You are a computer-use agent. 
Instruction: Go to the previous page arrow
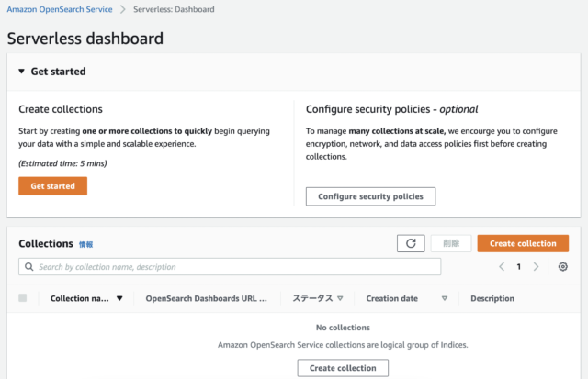pos(502,267)
